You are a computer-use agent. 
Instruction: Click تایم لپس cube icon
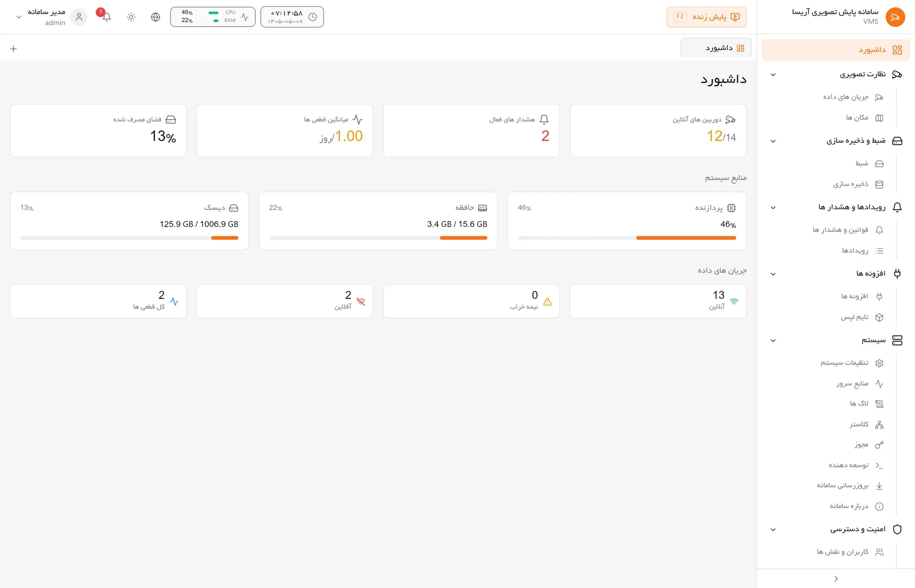click(x=879, y=318)
